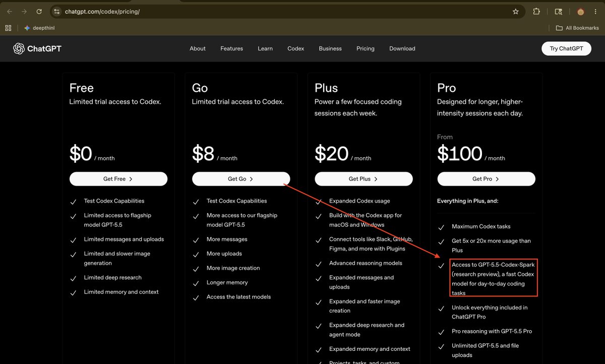Reload the page with the refresh icon

pos(39,11)
